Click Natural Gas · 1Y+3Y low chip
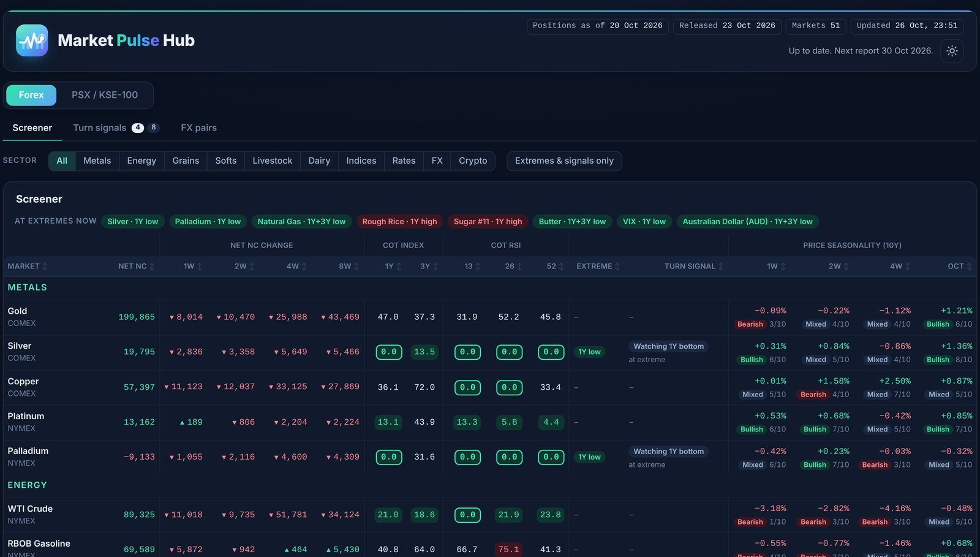This screenshot has height=557, width=980. (301, 222)
